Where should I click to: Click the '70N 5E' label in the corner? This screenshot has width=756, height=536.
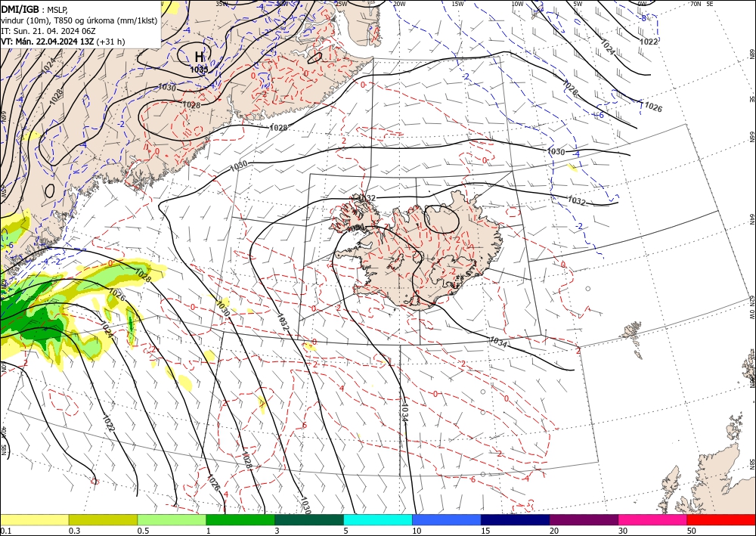pos(702,4)
